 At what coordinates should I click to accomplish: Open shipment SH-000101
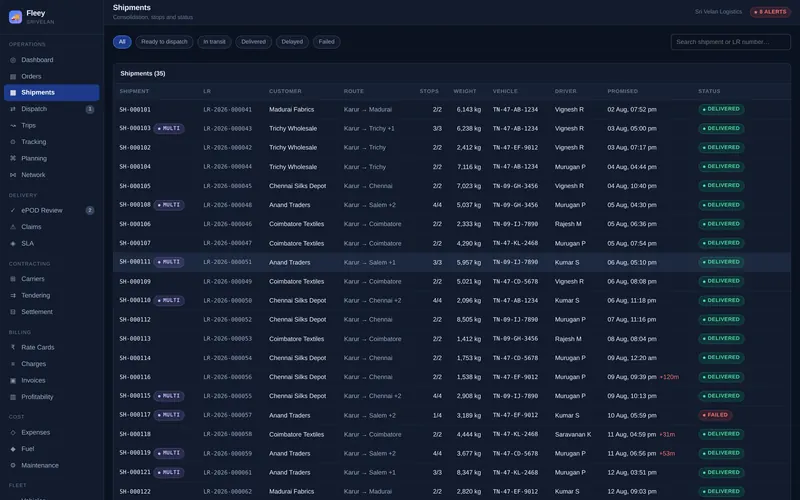click(135, 109)
